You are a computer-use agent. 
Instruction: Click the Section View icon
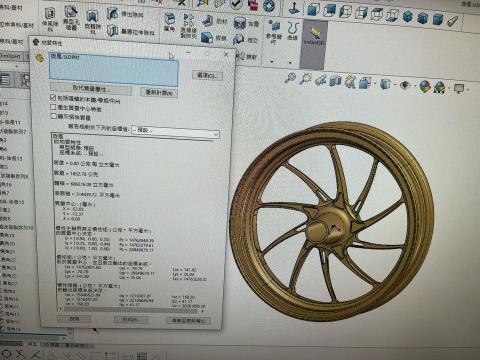click(x=335, y=81)
